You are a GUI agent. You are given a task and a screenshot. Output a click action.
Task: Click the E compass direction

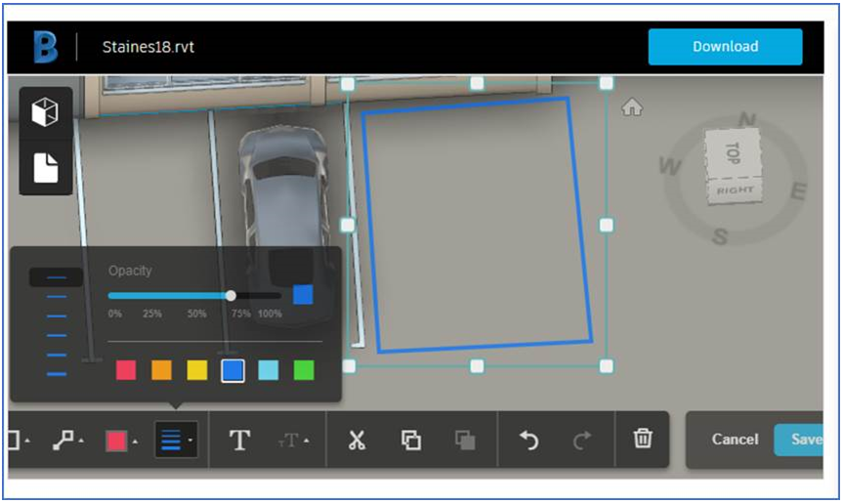798,190
